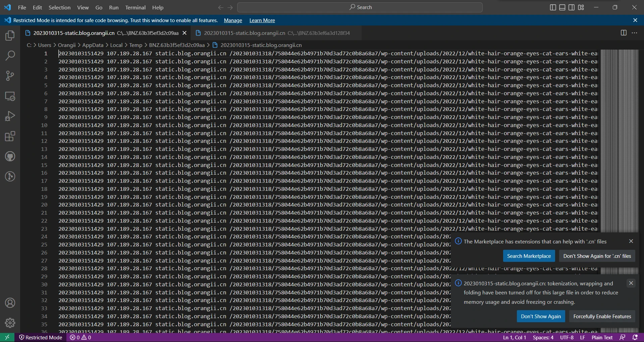Select the Plain Text language mode

[x=602, y=337]
